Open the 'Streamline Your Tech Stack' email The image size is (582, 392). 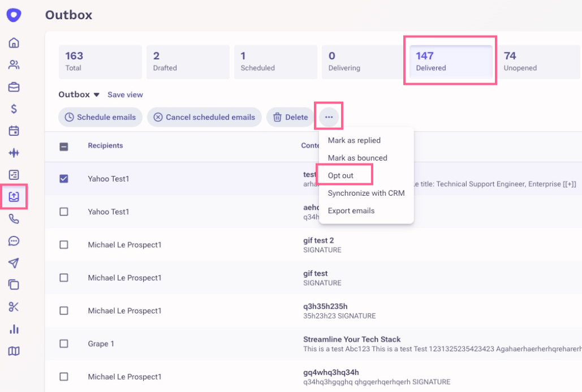(x=352, y=339)
